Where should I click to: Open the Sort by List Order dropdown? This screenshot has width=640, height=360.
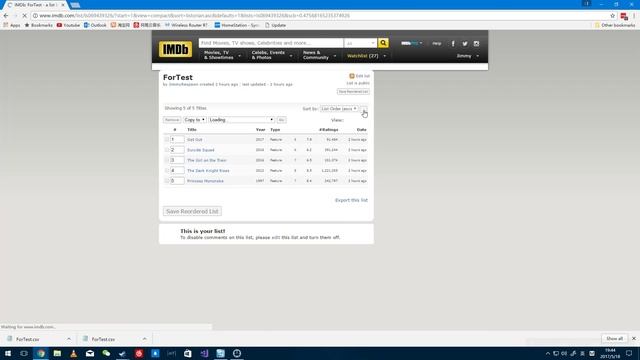(x=339, y=109)
